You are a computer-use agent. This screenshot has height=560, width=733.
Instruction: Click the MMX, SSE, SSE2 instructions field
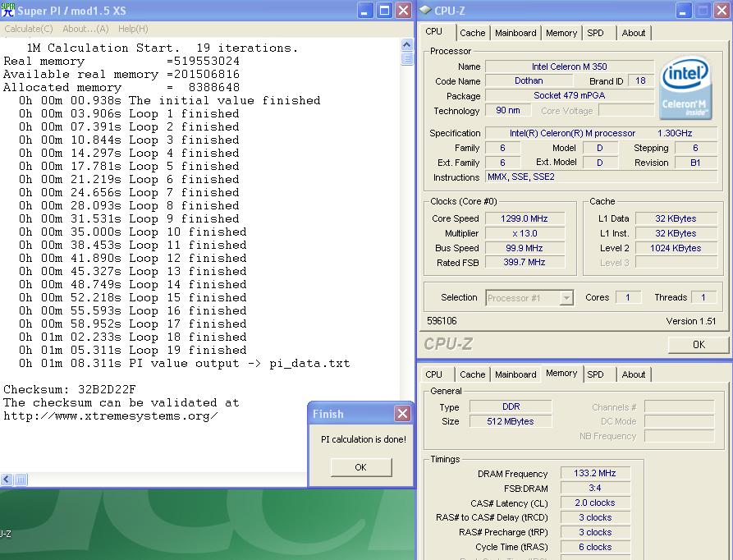click(601, 177)
